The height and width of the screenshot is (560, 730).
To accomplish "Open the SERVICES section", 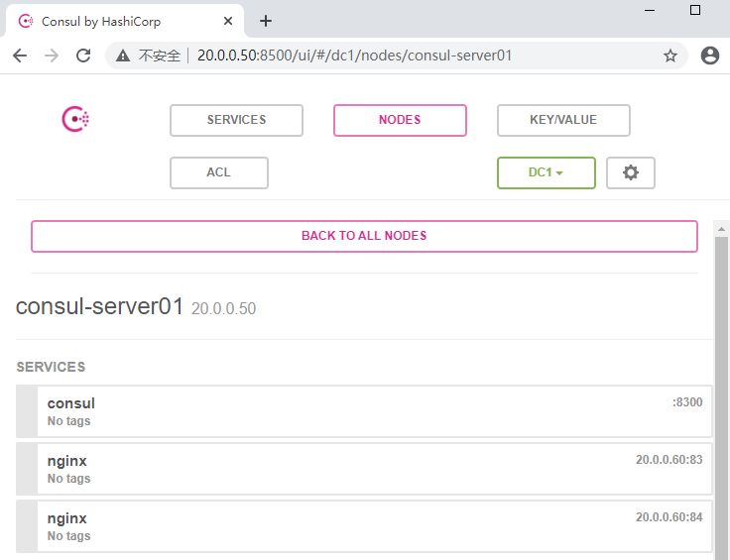I will point(236,120).
